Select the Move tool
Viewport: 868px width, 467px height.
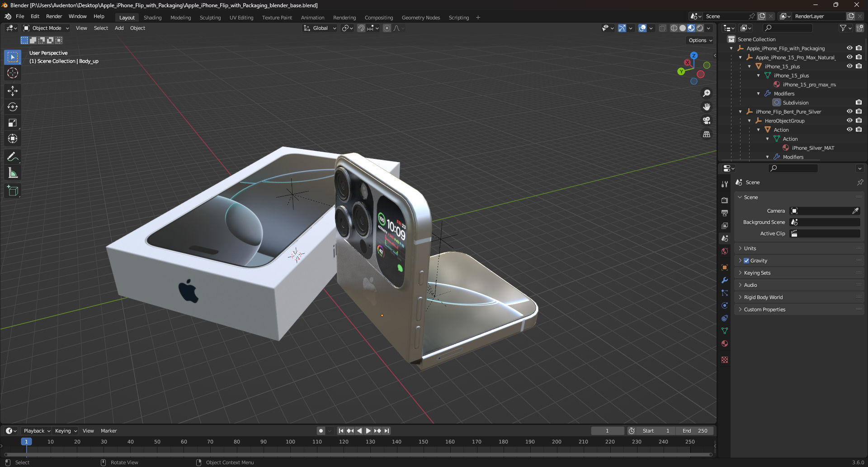coord(13,91)
